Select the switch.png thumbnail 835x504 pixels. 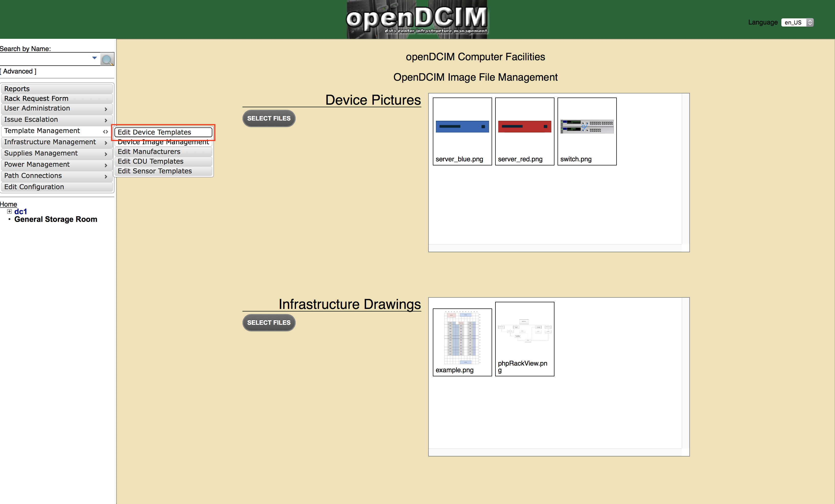587,131
